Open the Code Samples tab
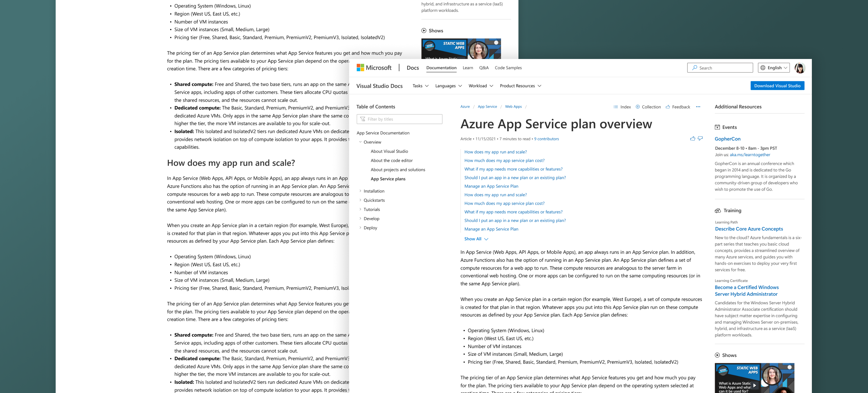Viewport: 868px width, 393px height. click(508, 68)
